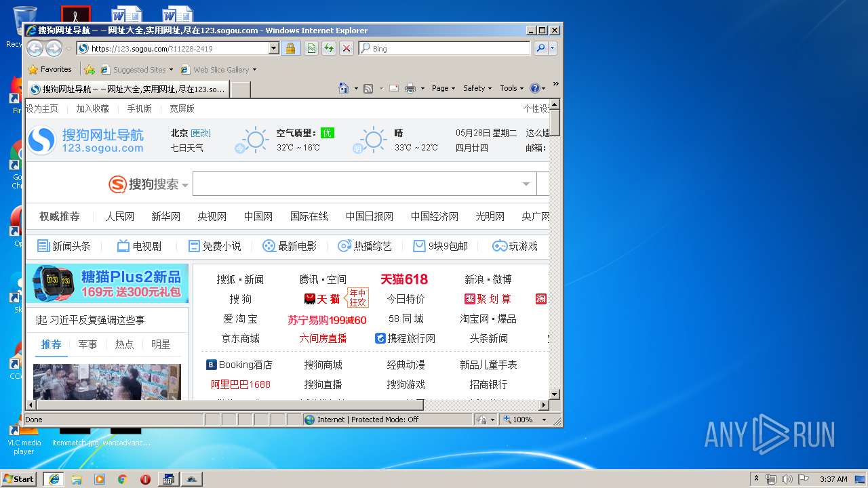Image resolution: width=868 pixels, height=488 pixels.
Task: Click the Sogou 123 site logo
Action: pos(86,140)
